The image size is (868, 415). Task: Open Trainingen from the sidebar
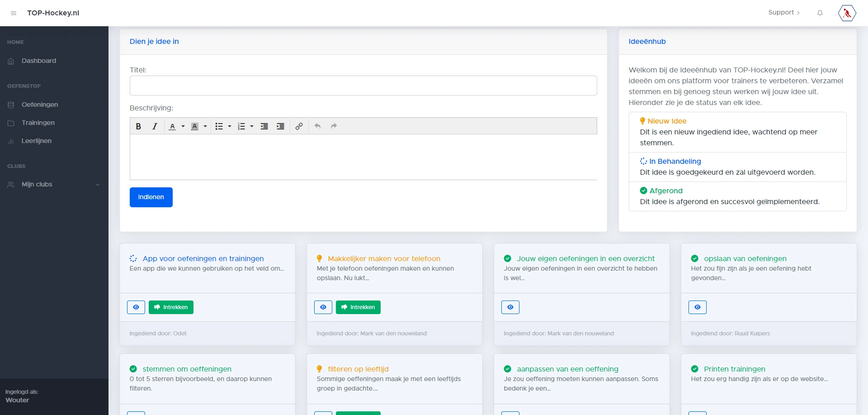tap(38, 123)
